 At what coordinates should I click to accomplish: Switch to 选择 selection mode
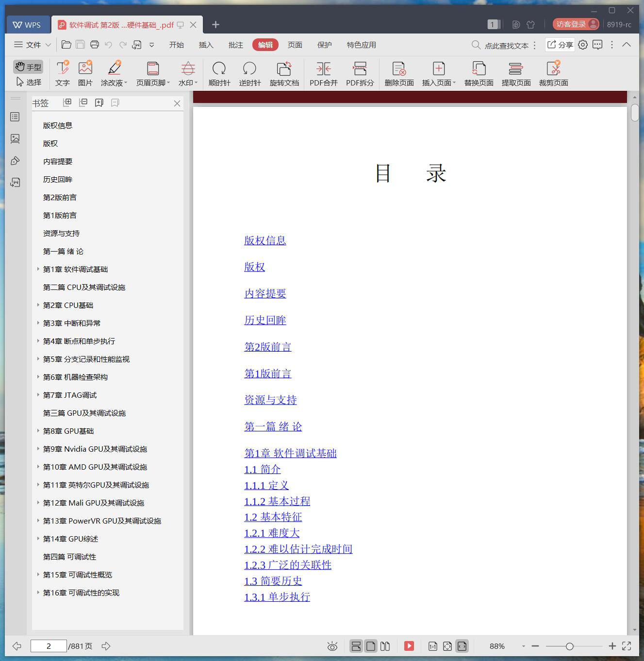coord(29,82)
